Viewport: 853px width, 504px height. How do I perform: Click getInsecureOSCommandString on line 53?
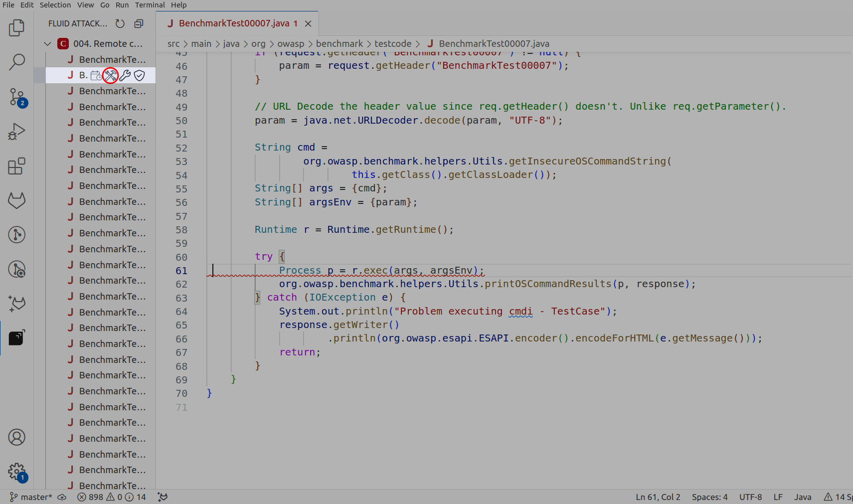pos(587,161)
